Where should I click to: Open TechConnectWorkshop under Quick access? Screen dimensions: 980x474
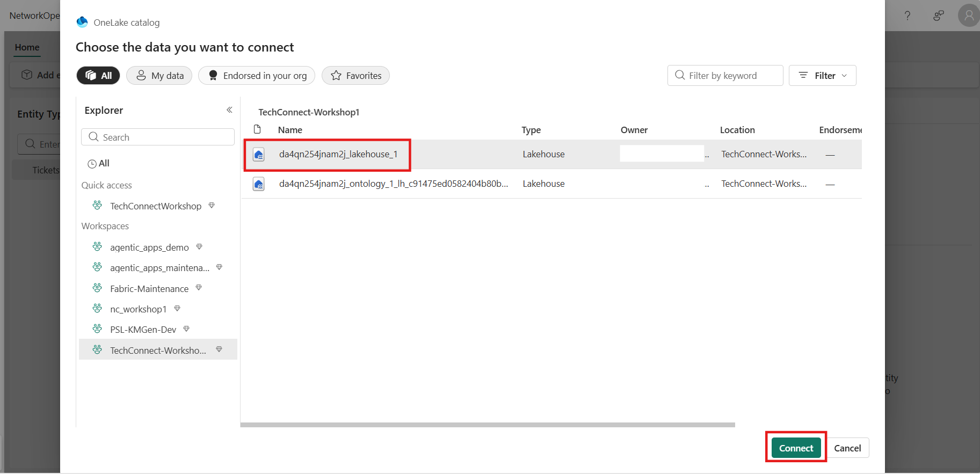pos(156,206)
